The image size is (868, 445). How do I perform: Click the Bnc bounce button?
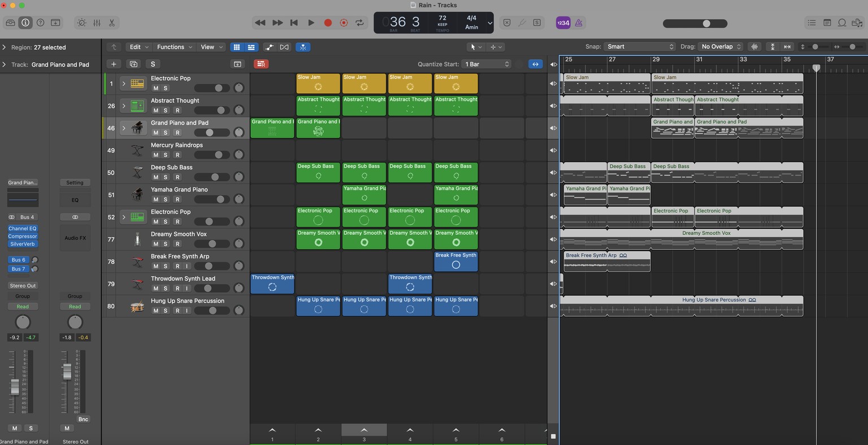83,419
